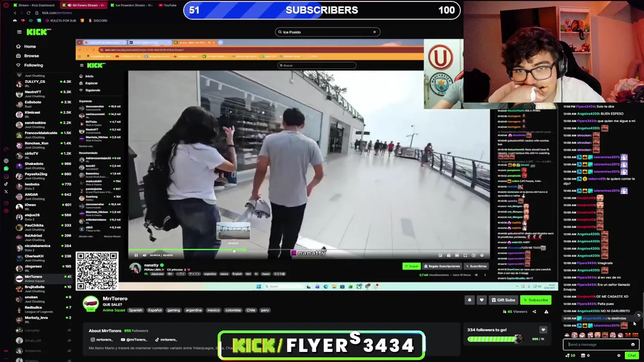
Task: Select the MrrTorero Stream browser tab
Action: (x=83, y=5)
